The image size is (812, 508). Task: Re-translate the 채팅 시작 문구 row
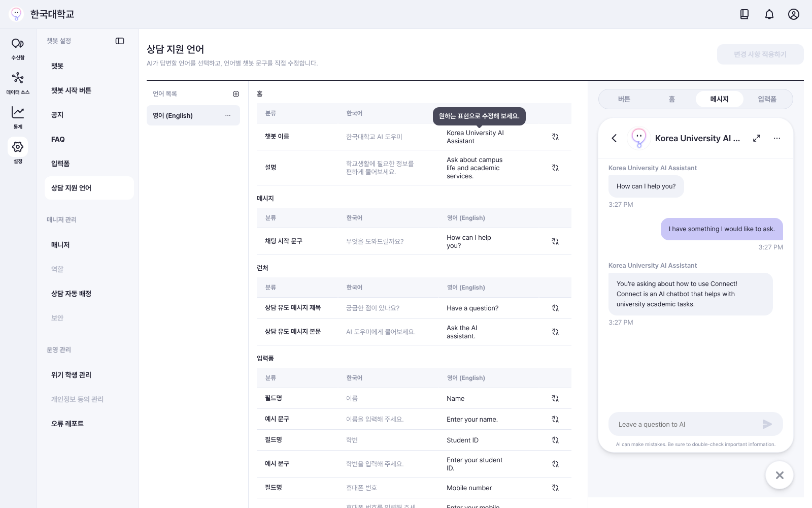[x=555, y=241]
